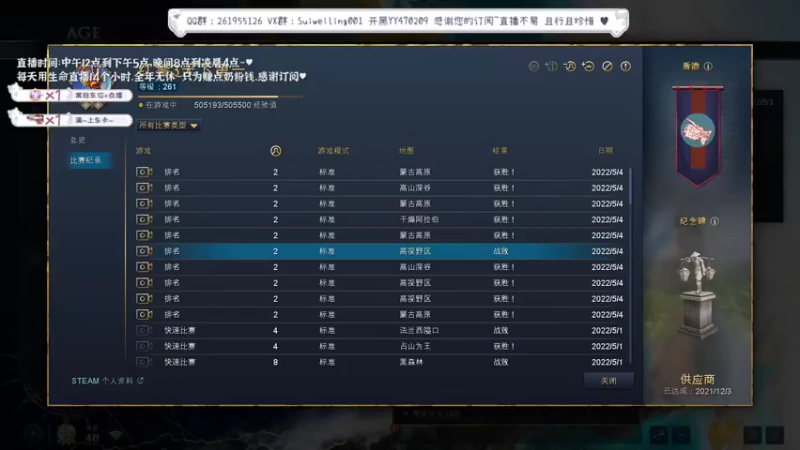Click replay icon on the 法兰西隘口 match

point(144,330)
